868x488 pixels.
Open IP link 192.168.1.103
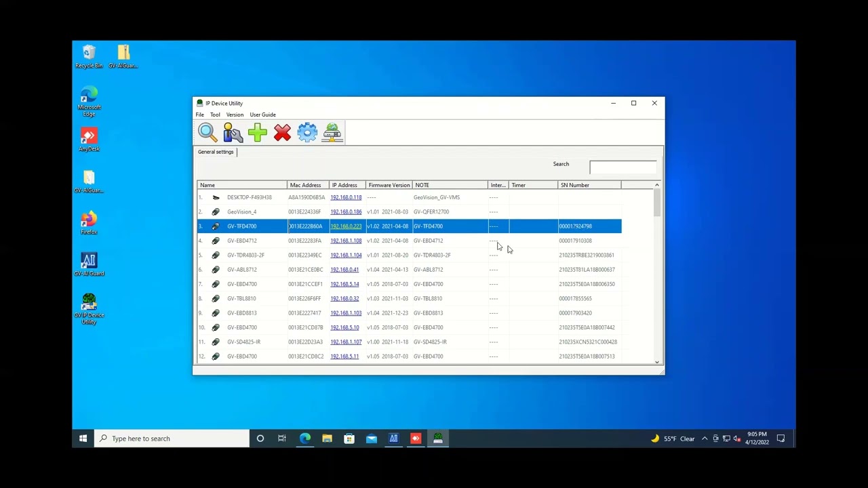[346, 313]
